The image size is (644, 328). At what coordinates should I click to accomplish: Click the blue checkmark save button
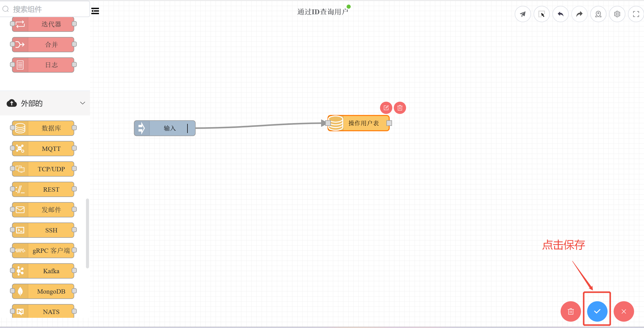point(597,311)
